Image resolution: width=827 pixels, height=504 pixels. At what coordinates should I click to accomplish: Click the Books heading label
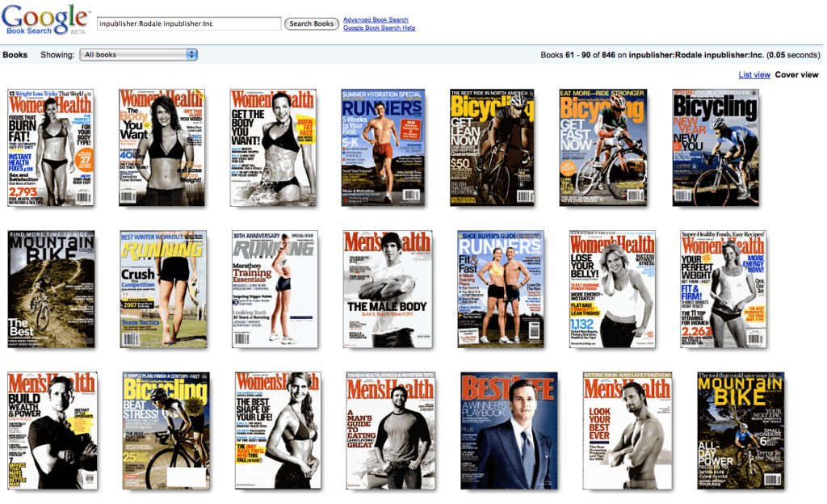[x=15, y=55]
